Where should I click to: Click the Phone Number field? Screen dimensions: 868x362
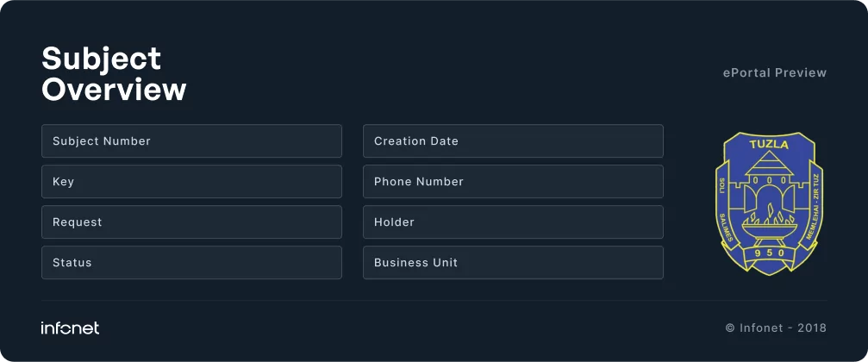click(x=513, y=182)
